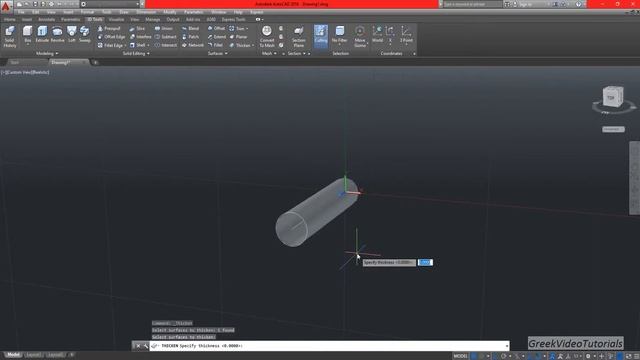Image resolution: width=640 pixels, height=360 pixels.
Task: Click the thickness value input box
Action: click(x=425, y=262)
